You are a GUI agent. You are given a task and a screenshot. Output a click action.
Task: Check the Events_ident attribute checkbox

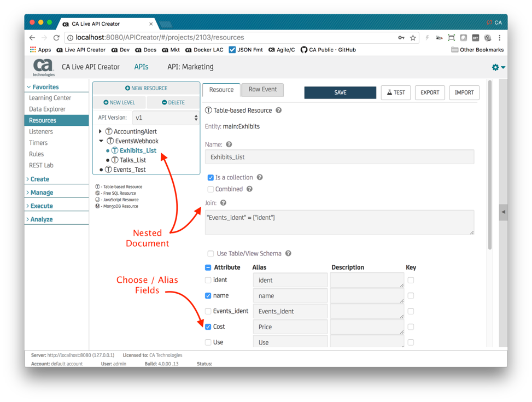pos(208,311)
